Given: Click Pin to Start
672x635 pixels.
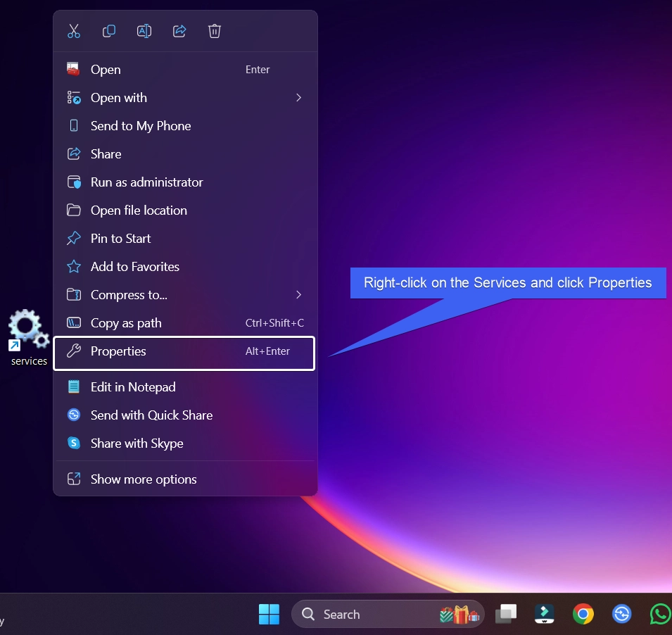Looking at the screenshot, I should (185, 239).
